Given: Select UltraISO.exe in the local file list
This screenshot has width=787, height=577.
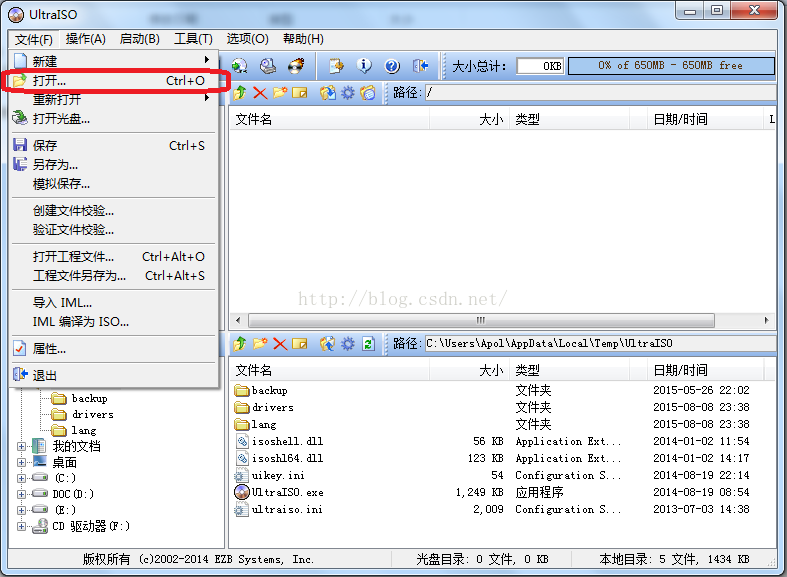Looking at the screenshot, I should click(x=279, y=492).
